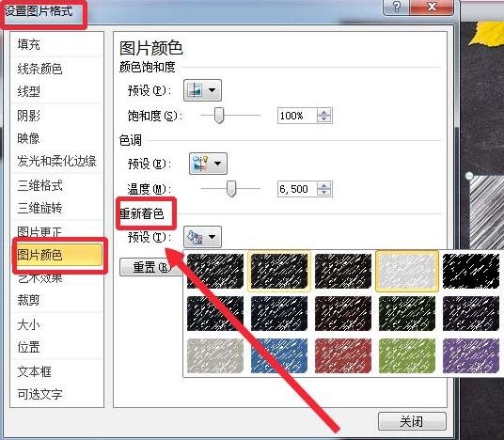This screenshot has width=504, height=440.
Task: Choose the light purple recolor preset
Action: [x=471, y=355]
